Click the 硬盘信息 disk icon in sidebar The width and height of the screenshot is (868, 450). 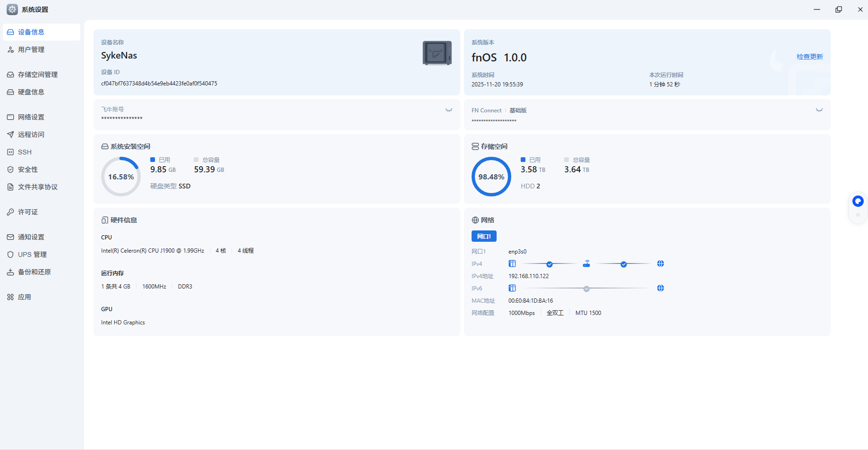point(10,92)
